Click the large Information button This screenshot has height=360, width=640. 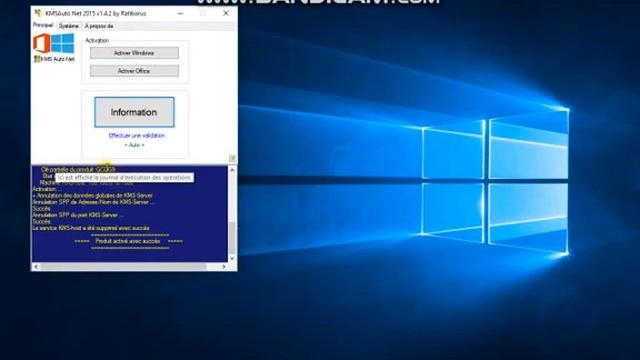click(134, 112)
